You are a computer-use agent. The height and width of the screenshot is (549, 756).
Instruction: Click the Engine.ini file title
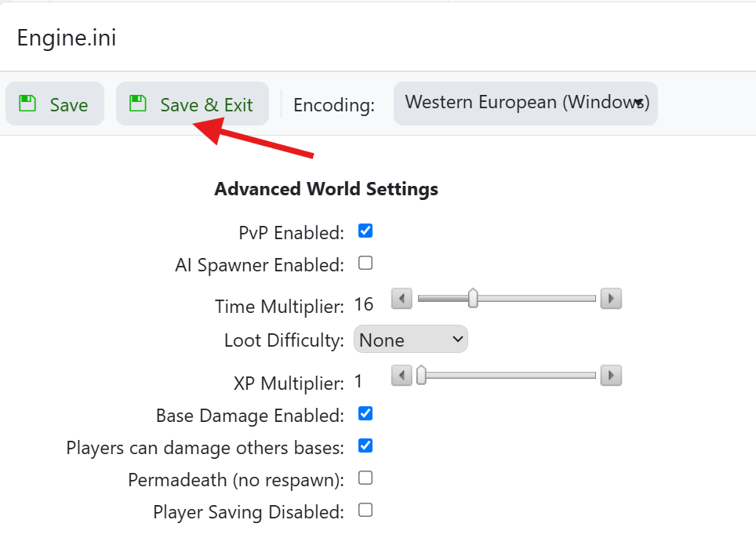pyautogui.click(x=67, y=38)
